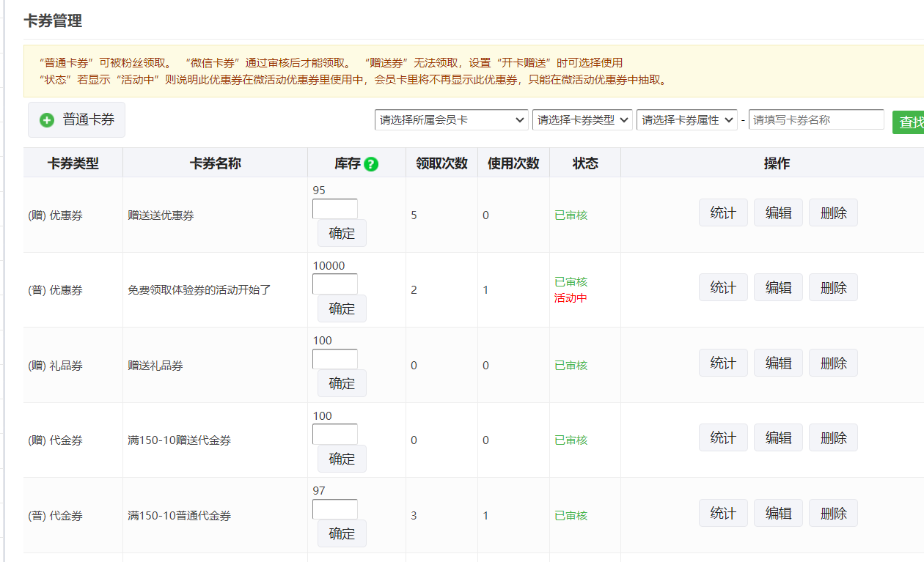Edit the 免费领取体验券的活动开始了 coupon

(x=778, y=287)
